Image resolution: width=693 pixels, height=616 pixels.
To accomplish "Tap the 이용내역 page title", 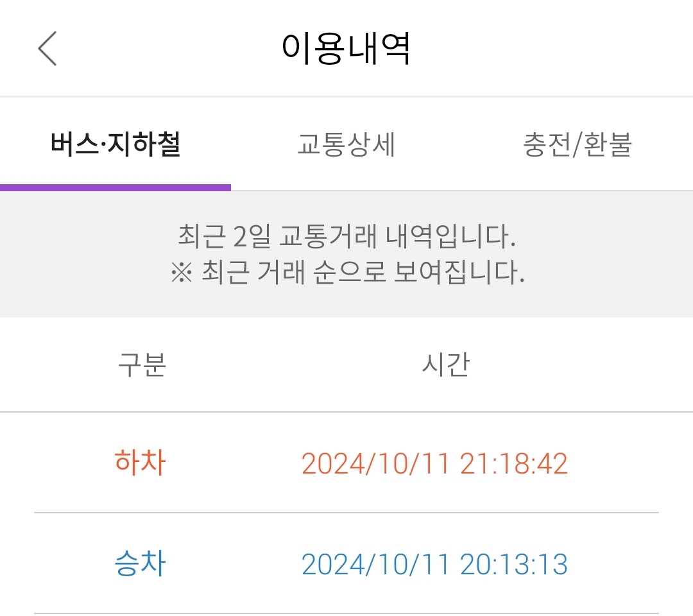I will [x=346, y=49].
